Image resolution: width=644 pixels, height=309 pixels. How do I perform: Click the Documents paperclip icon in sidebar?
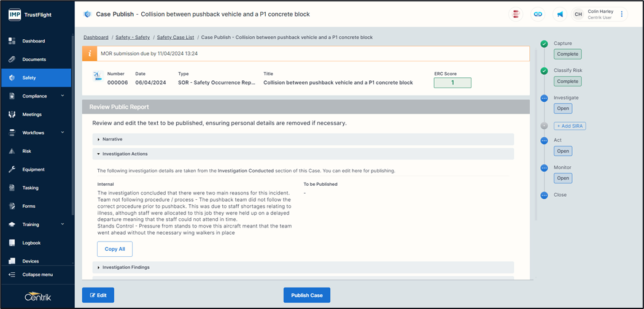(x=12, y=59)
